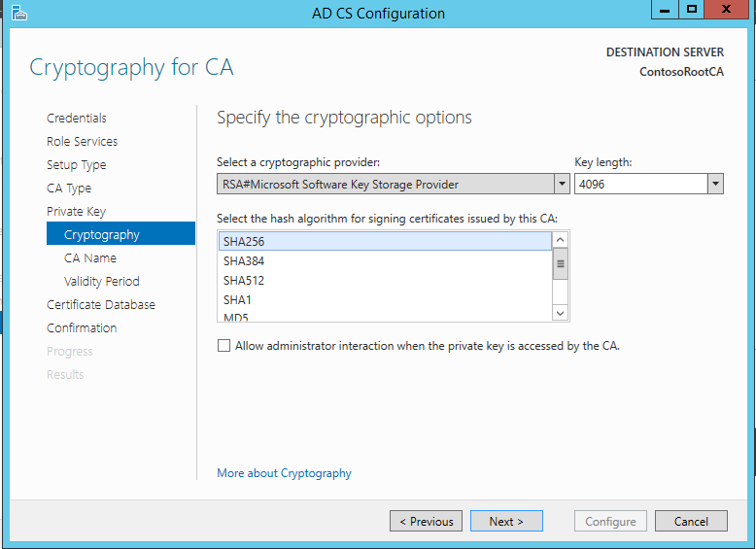Select SHA512 in the hash list
Screen dimensions: 756x549
(x=385, y=281)
